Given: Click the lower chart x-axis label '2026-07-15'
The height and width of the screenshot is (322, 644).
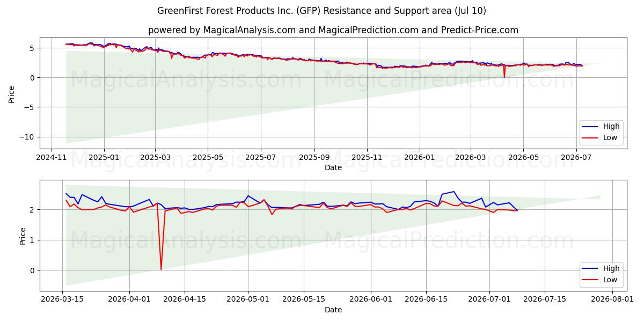Looking at the screenshot, I should [x=545, y=300].
